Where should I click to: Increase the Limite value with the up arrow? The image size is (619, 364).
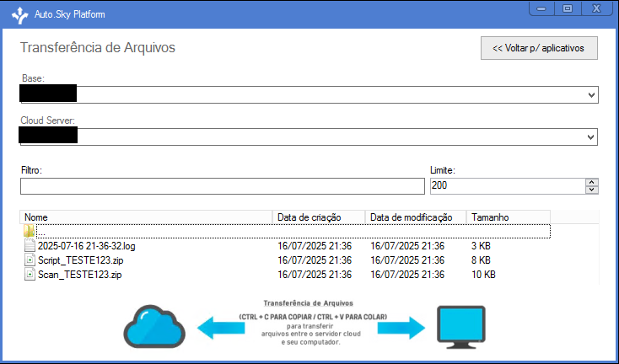[592, 182]
